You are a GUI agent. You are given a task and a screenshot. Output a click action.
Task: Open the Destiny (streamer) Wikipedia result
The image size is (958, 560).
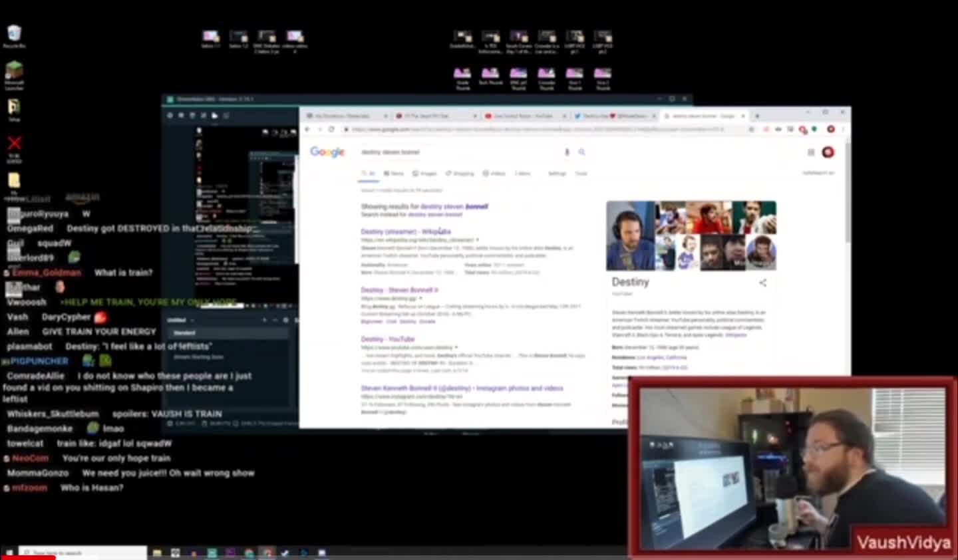pyautogui.click(x=406, y=231)
